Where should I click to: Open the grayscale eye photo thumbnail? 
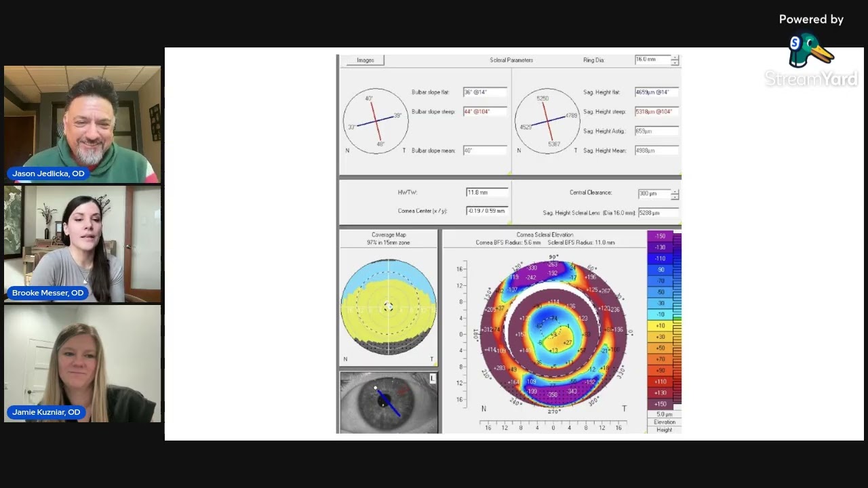pos(389,403)
